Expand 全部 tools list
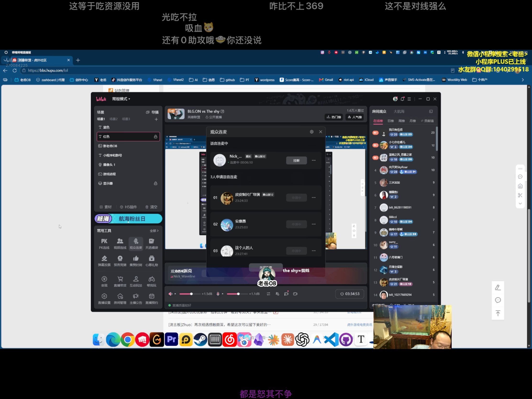 (154, 231)
